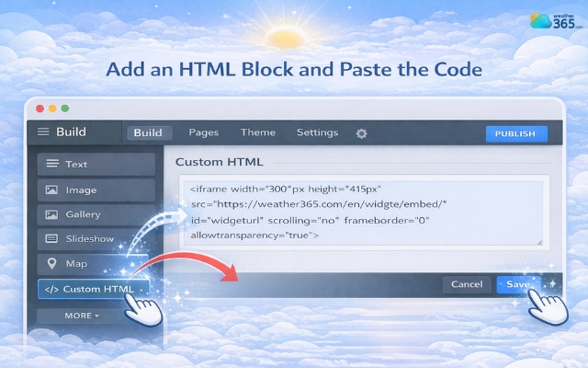Screen dimensions: 588x368
Task: Switch to the Build tab
Action: [148, 132]
